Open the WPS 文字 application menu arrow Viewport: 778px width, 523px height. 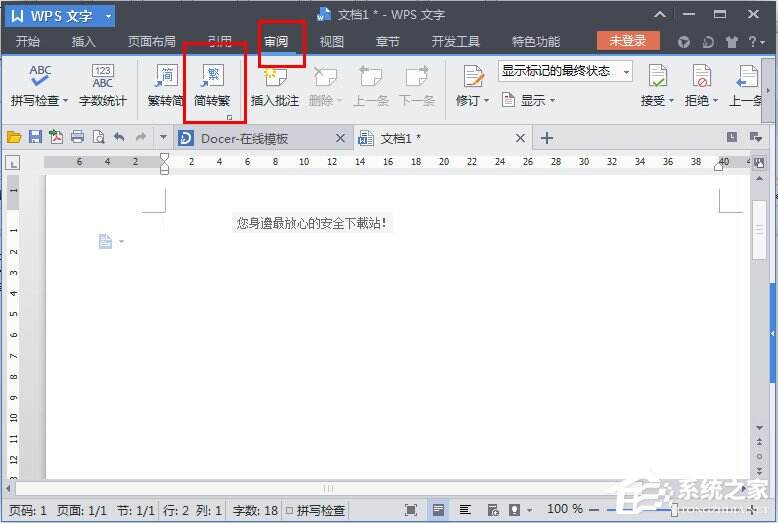[x=108, y=16]
